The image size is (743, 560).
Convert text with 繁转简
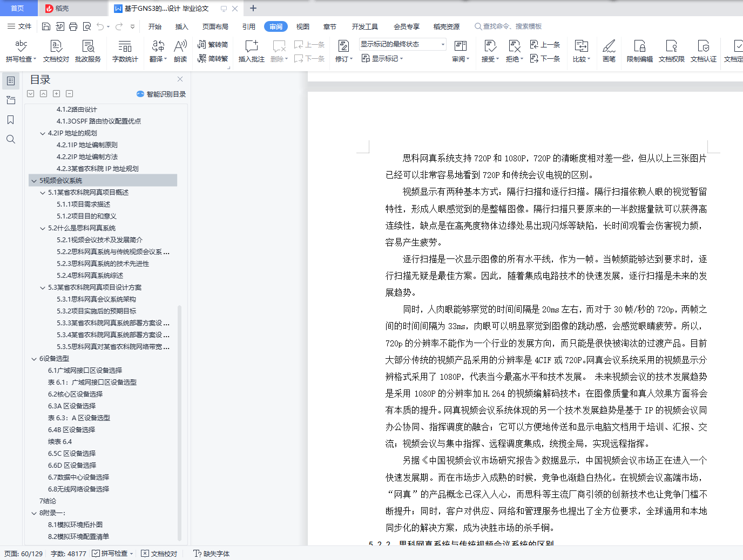(x=213, y=45)
